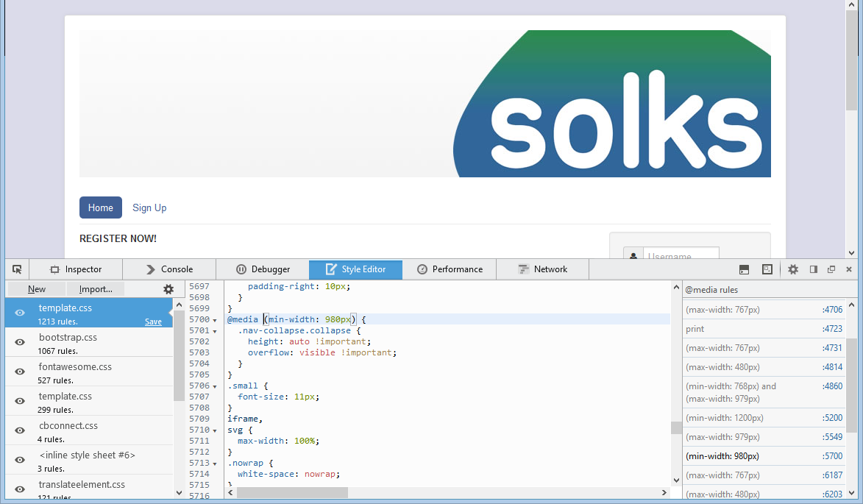Switch to the Performance tab
Image resolution: width=863 pixels, height=504 pixels.
tap(450, 269)
